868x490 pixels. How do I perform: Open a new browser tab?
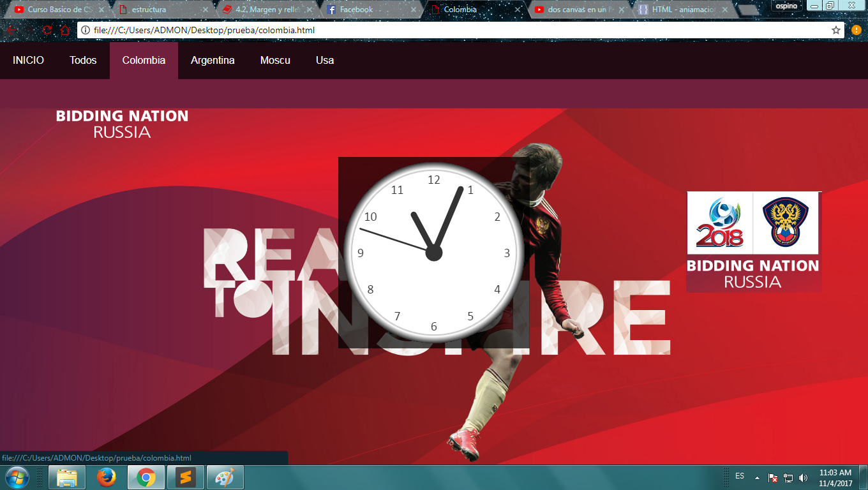coord(747,10)
